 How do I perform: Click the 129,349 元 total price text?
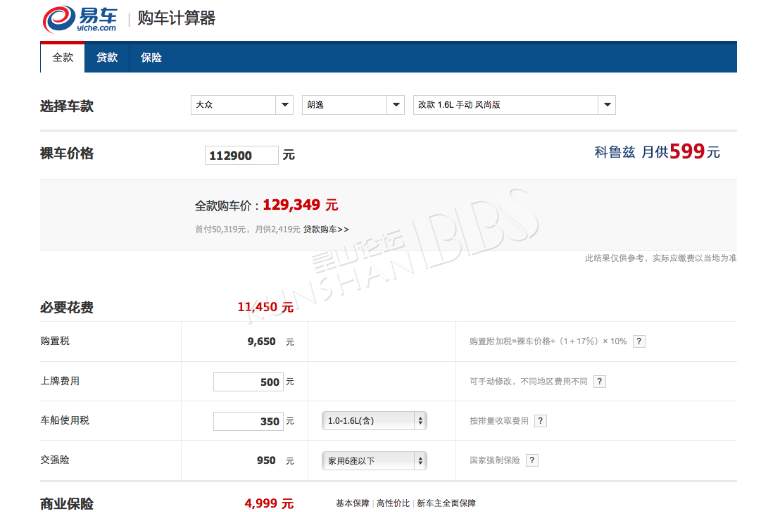coord(300,205)
